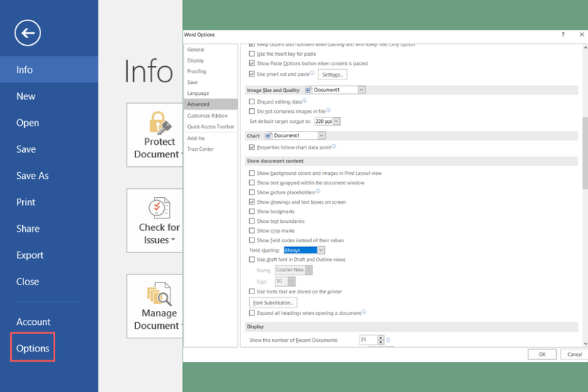The width and height of the screenshot is (588, 392).
Task: Select Export in the backstage menu
Action: point(30,255)
